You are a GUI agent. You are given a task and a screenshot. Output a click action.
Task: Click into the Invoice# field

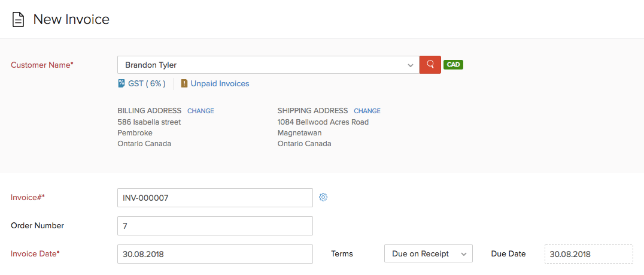point(215,197)
